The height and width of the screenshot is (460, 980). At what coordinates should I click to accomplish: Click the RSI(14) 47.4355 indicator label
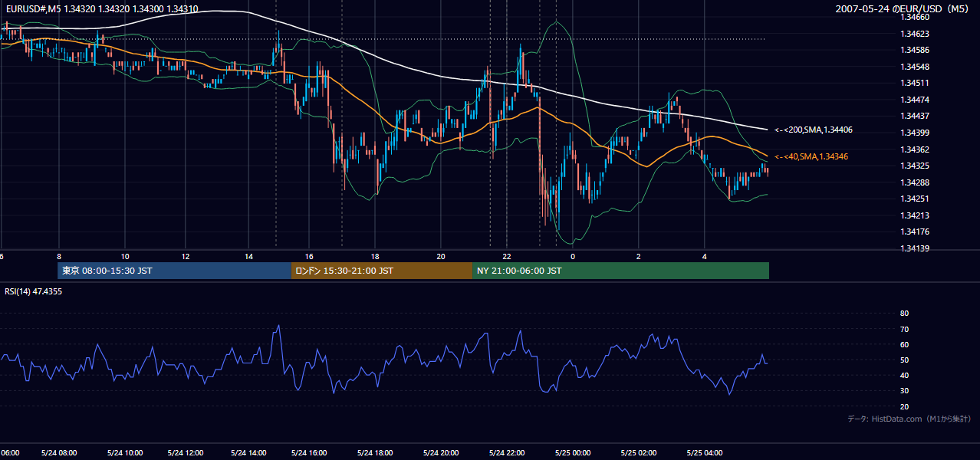click(34, 291)
